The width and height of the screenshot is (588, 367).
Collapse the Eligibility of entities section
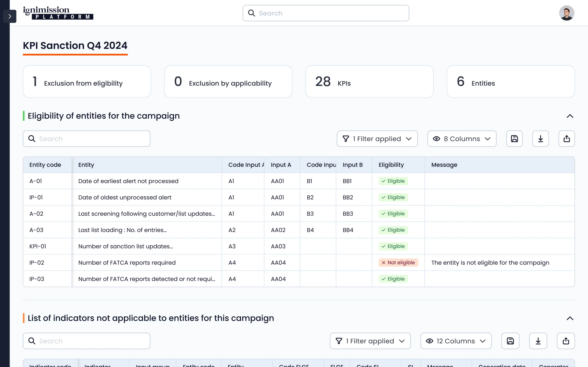(x=570, y=116)
